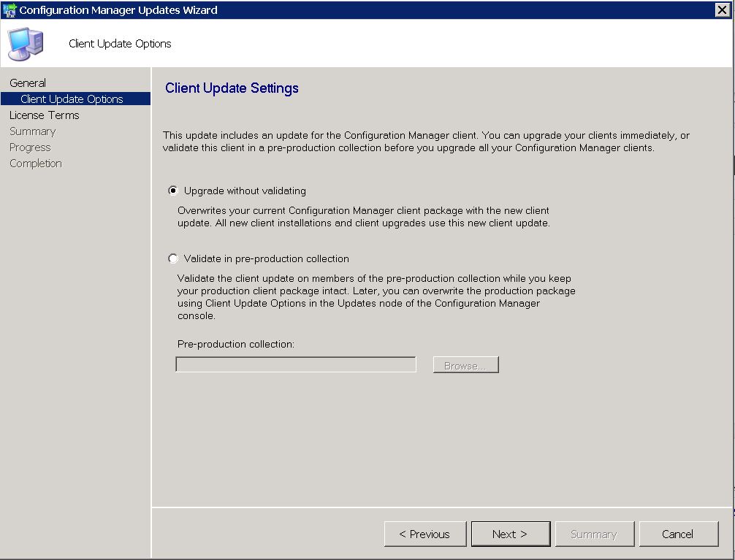Open the License Terms step
Viewport: 735px width, 560px height.
45,115
